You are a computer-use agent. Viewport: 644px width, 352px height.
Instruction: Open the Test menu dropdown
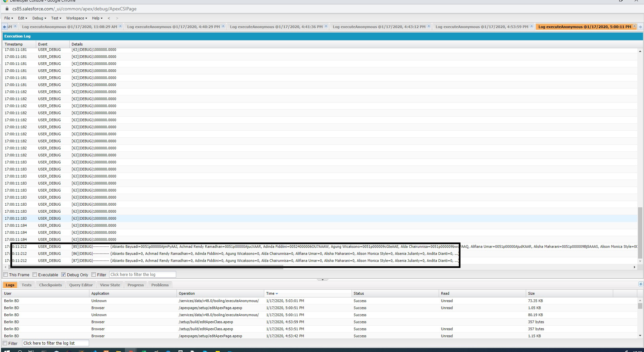pyautogui.click(x=56, y=18)
